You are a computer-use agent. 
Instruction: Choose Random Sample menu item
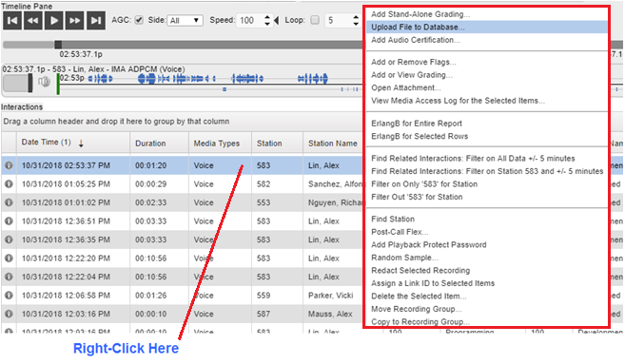(x=487, y=258)
